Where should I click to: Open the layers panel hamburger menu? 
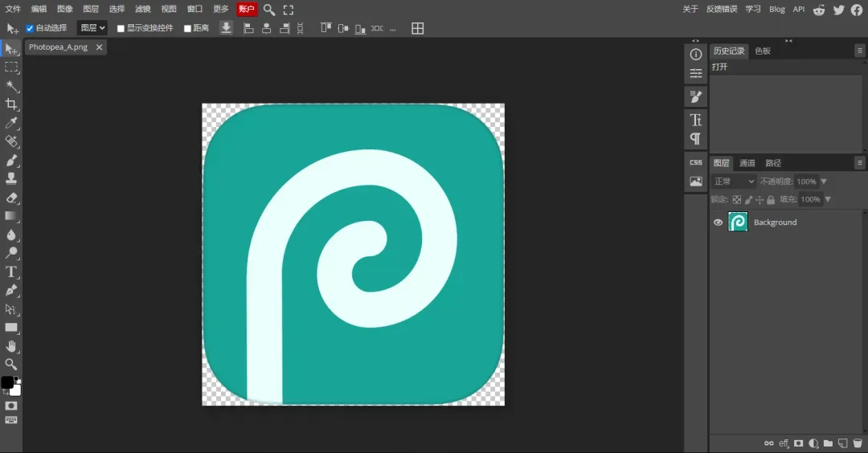coord(860,162)
